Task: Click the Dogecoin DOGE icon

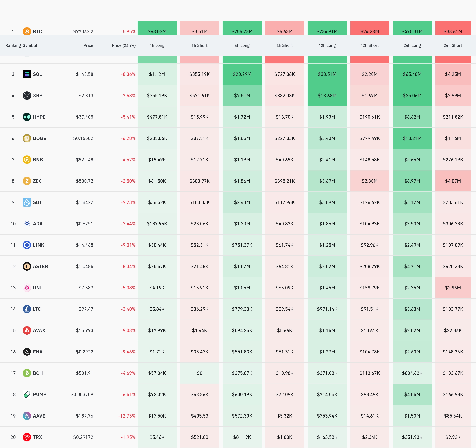Action: click(x=27, y=138)
